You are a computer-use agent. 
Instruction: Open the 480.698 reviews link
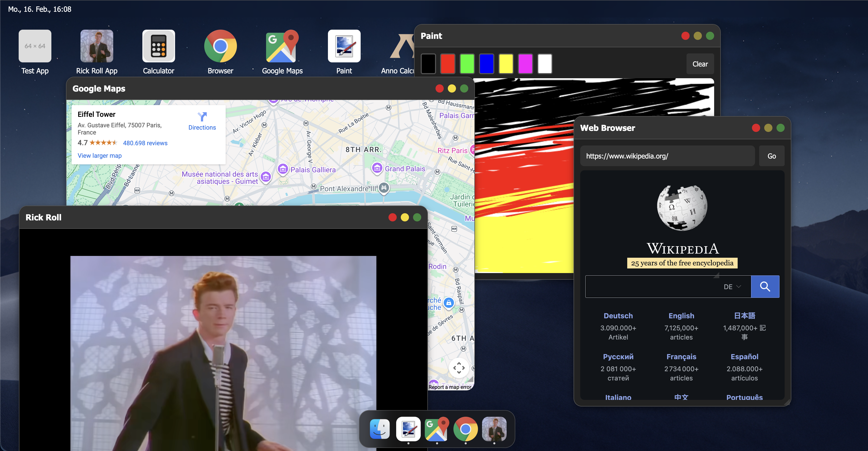click(145, 143)
